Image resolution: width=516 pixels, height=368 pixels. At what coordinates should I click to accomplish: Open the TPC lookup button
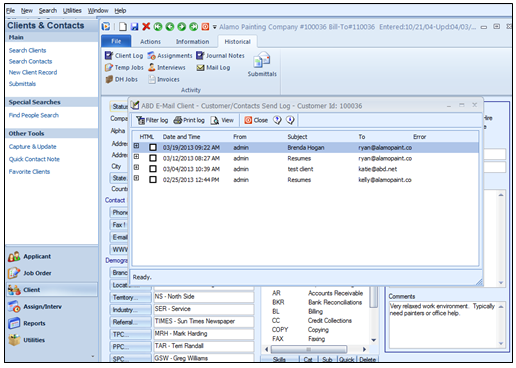coord(130,334)
